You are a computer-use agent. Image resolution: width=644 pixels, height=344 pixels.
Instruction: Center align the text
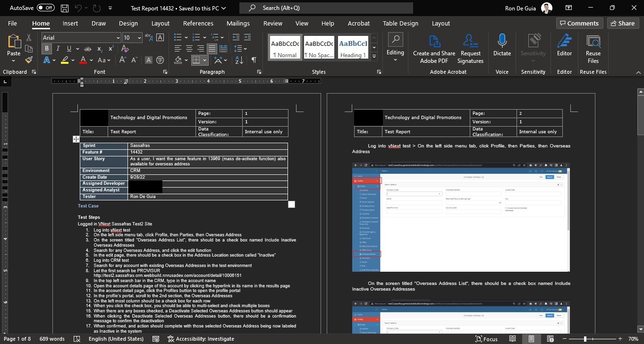(189, 49)
